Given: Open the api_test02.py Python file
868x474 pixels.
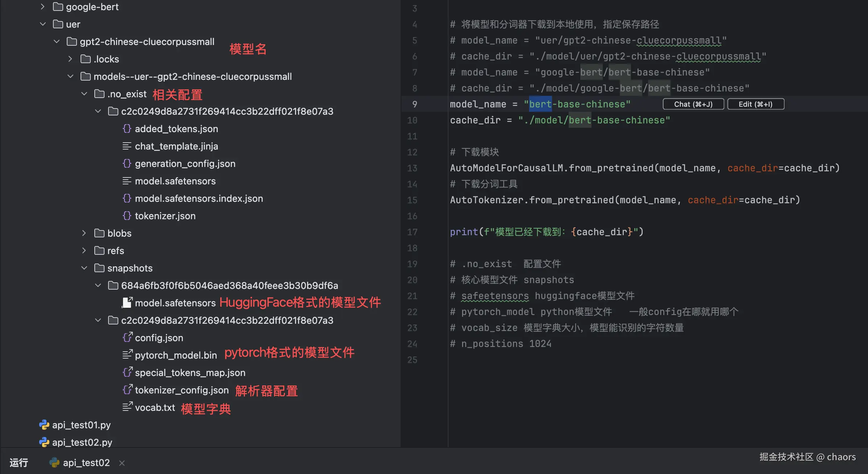Looking at the screenshot, I should click(82, 442).
